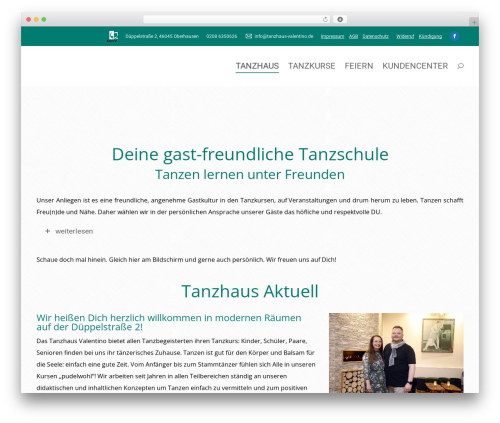
Task: Click the phone number 0208 6350636
Action: click(x=221, y=36)
